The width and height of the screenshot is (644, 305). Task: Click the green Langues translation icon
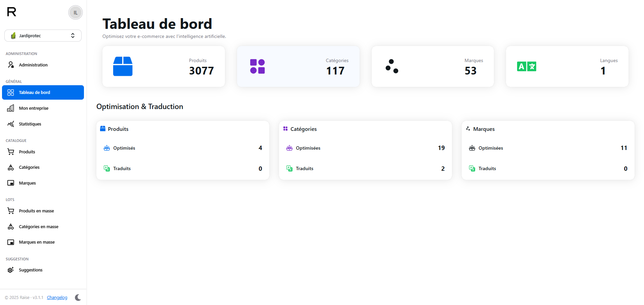526,66
